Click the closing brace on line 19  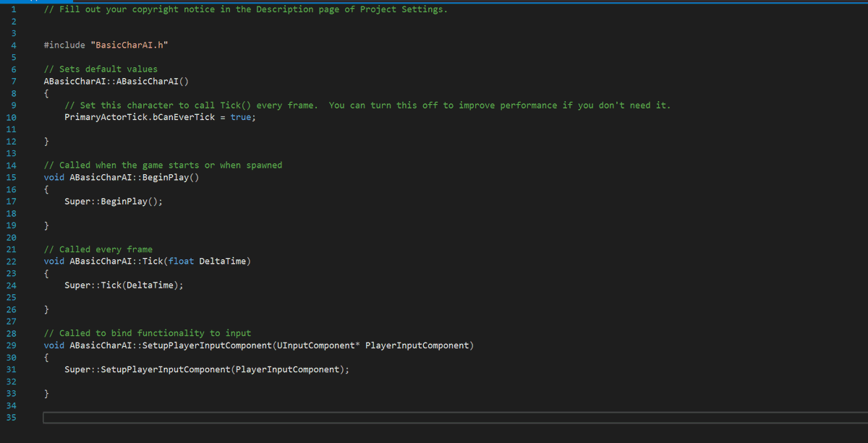point(46,225)
